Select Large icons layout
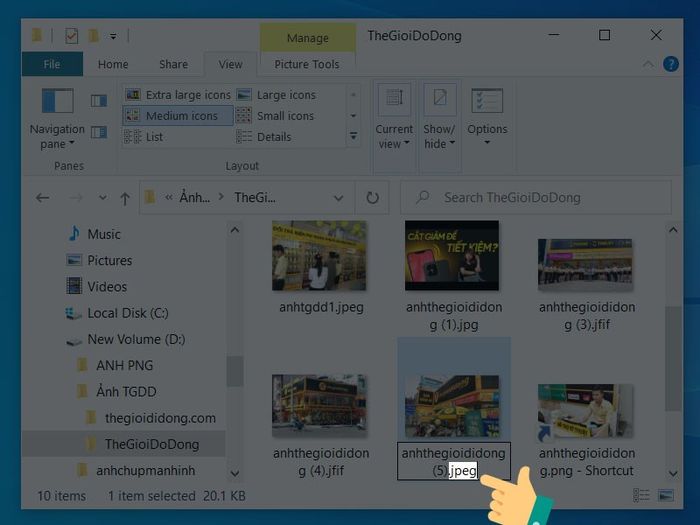The image size is (700, 525). click(276, 95)
